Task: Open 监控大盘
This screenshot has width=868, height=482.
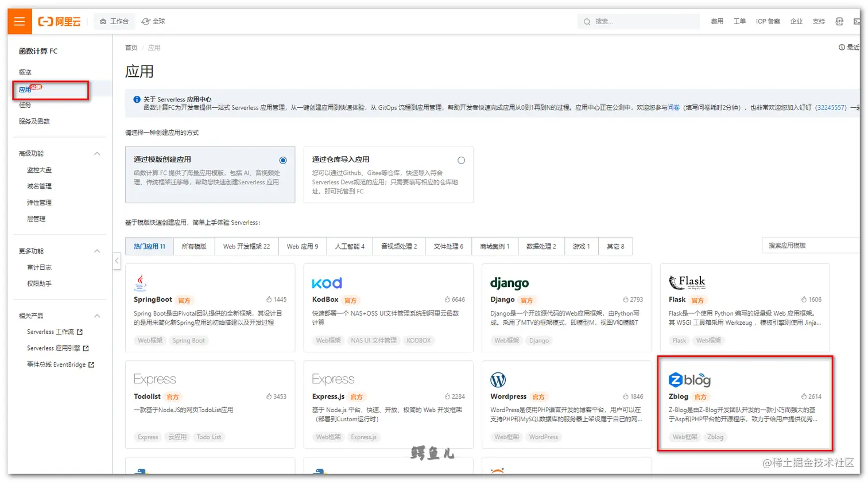Action: coord(40,170)
